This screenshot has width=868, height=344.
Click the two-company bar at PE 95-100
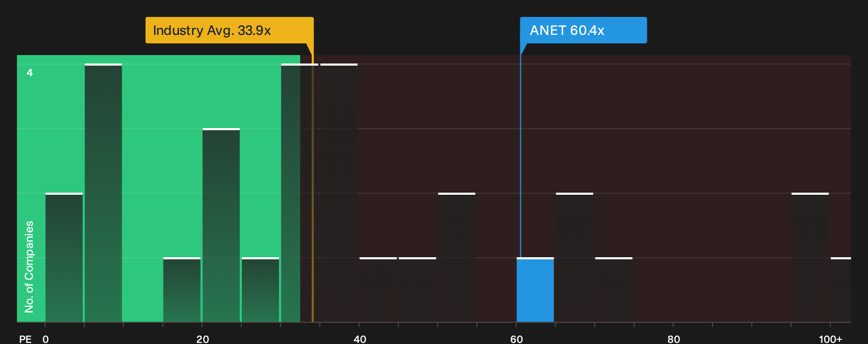click(x=810, y=258)
